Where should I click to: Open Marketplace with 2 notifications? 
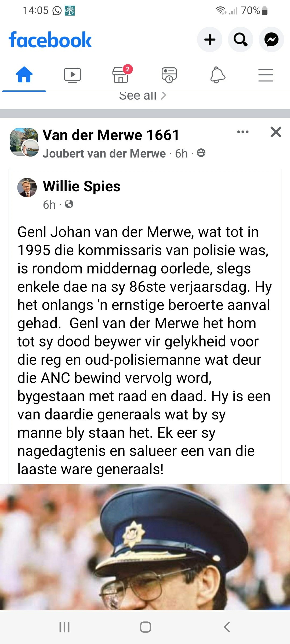(x=121, y=75)
